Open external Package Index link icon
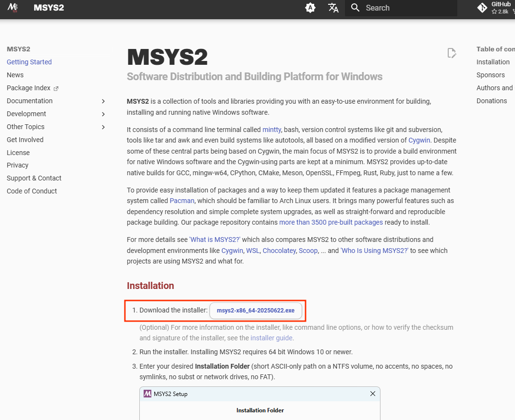 [x=56, y=88]
